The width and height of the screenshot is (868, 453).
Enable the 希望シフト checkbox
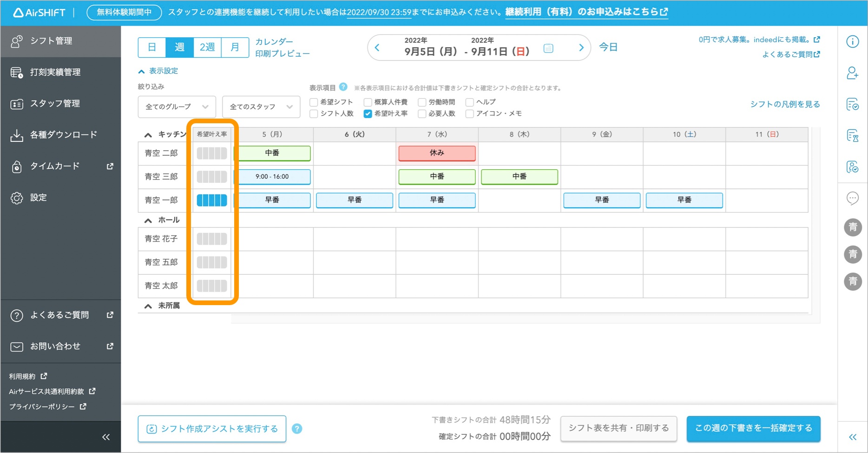(x=314, y=102)
